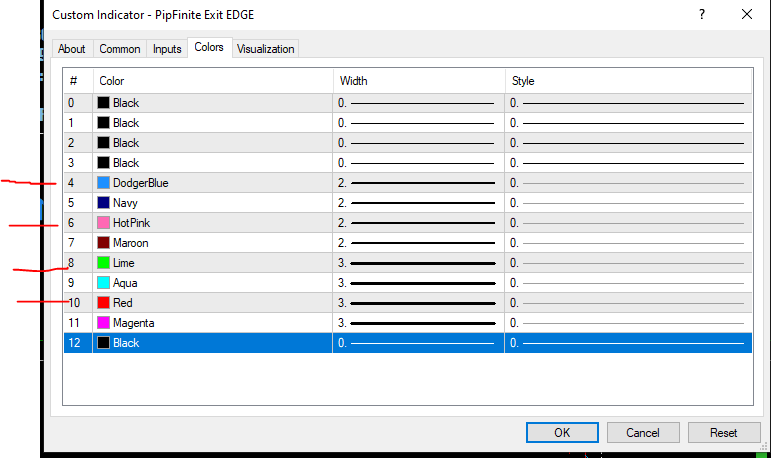Open style setting for Navy row
This screenshot has width=771, height=458.
click(628, 203)
